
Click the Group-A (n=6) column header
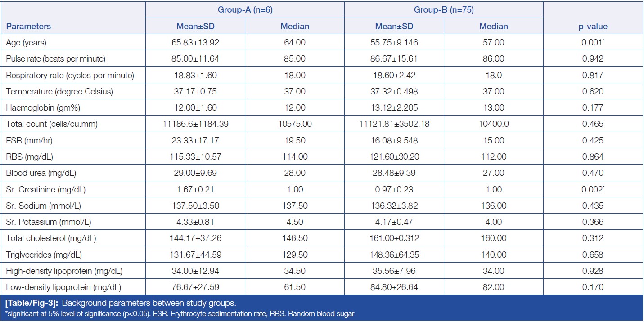[x=244, y=10]
